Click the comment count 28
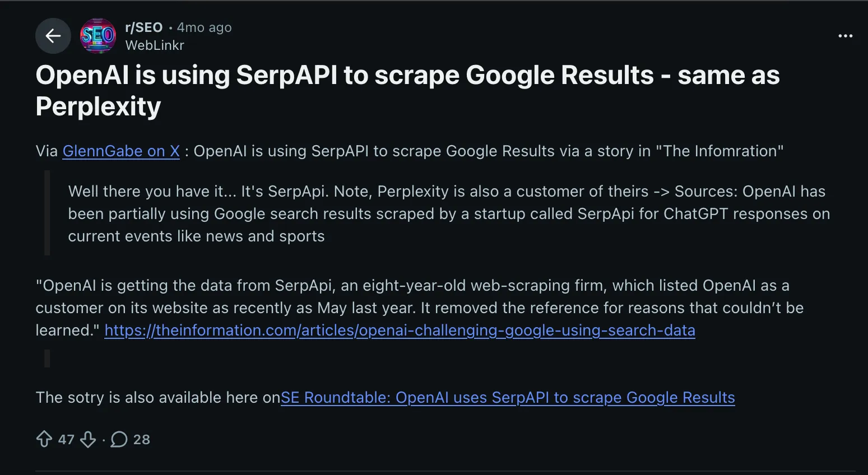The height and width of the screenshot is (475, 868). tap(142, 440)
